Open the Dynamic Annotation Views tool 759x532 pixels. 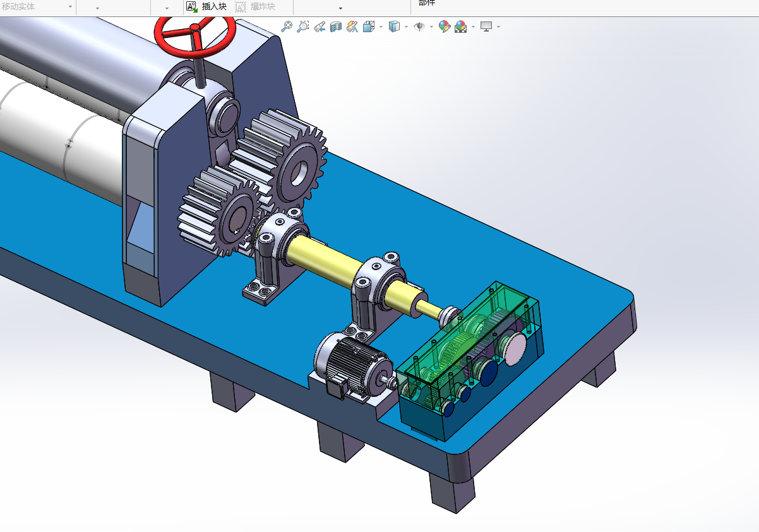pyautogui.click(x=352, y=27)
